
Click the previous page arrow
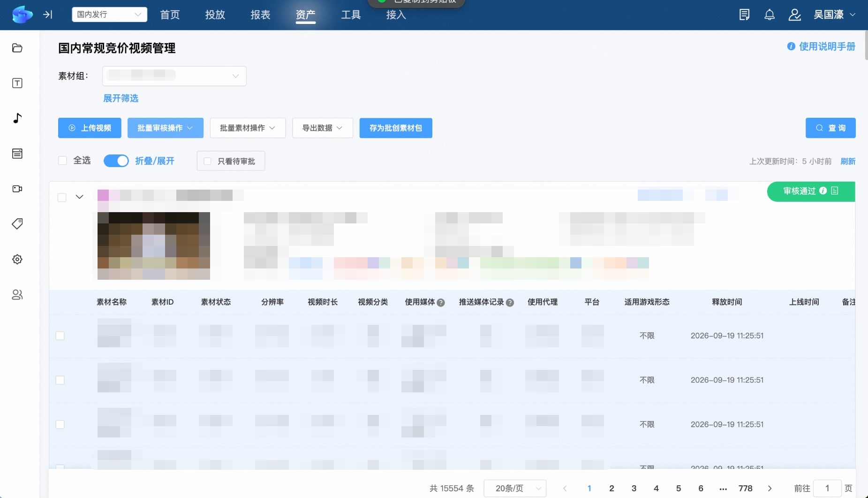point(565,489)
